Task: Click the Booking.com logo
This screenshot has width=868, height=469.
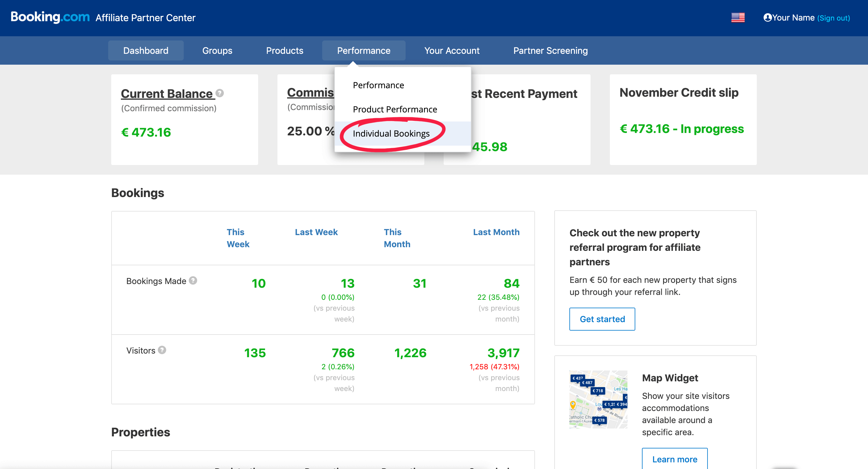Action: pyautogui.click(x=50, y=17)
